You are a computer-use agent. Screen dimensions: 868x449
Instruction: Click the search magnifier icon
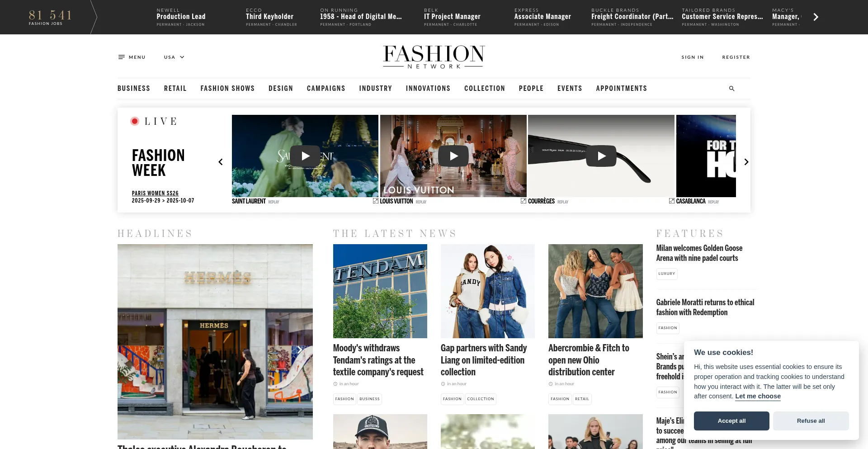(x=731, y=89)
